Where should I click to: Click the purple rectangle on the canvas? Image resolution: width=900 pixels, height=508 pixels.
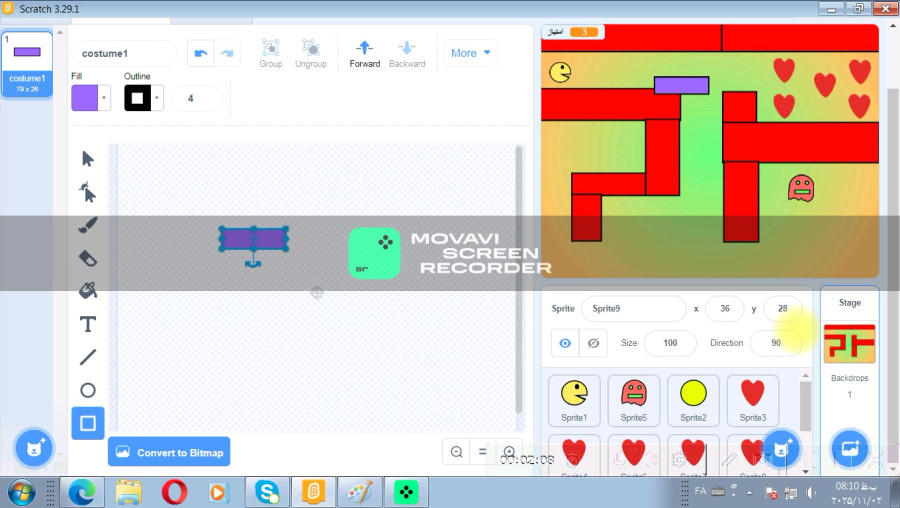[254, 239]
